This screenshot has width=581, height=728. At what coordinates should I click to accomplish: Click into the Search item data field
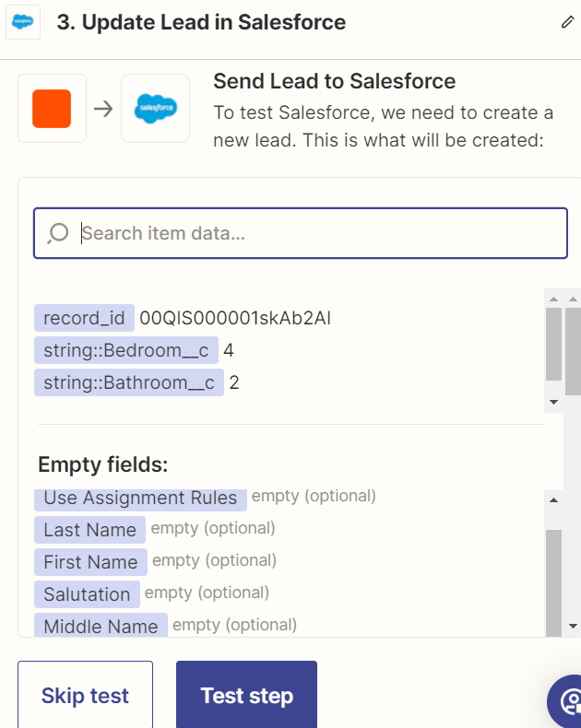pos(301,233)
